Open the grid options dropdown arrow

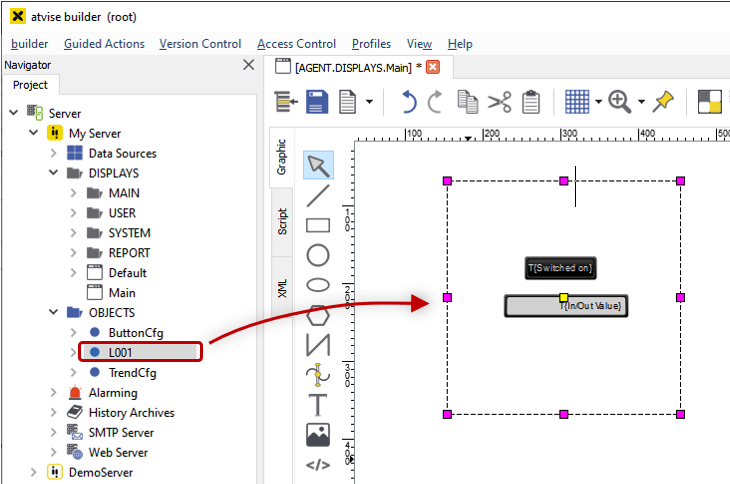[598, 102]
